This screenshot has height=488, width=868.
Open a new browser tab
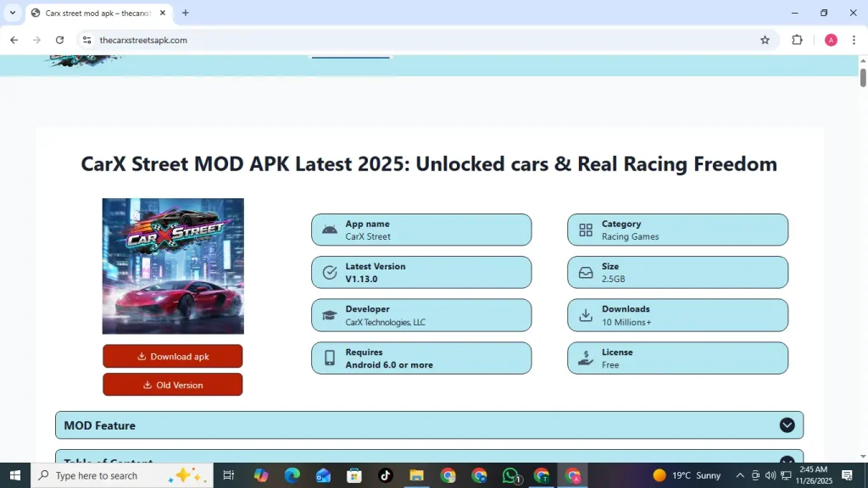tap(186, 13)
